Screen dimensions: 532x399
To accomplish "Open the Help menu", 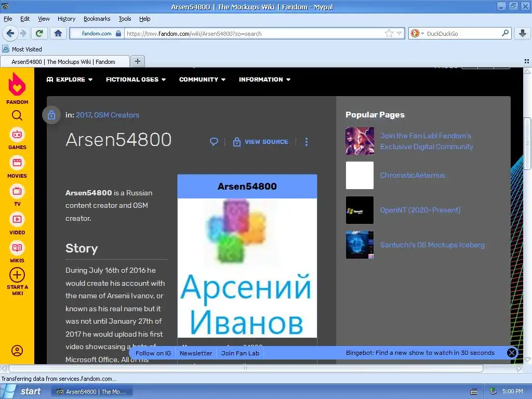I will click(x=145, y=19).
